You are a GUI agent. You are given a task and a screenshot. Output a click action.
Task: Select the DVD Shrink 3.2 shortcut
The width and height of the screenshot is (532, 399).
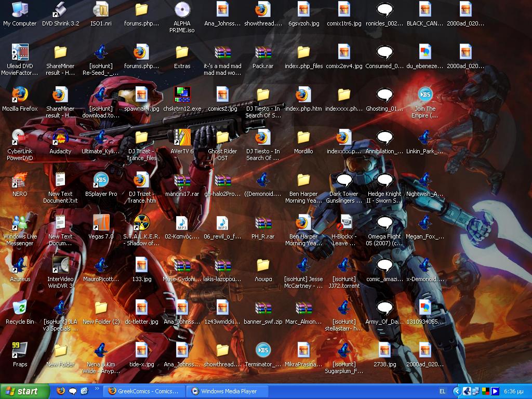(60, 14)
